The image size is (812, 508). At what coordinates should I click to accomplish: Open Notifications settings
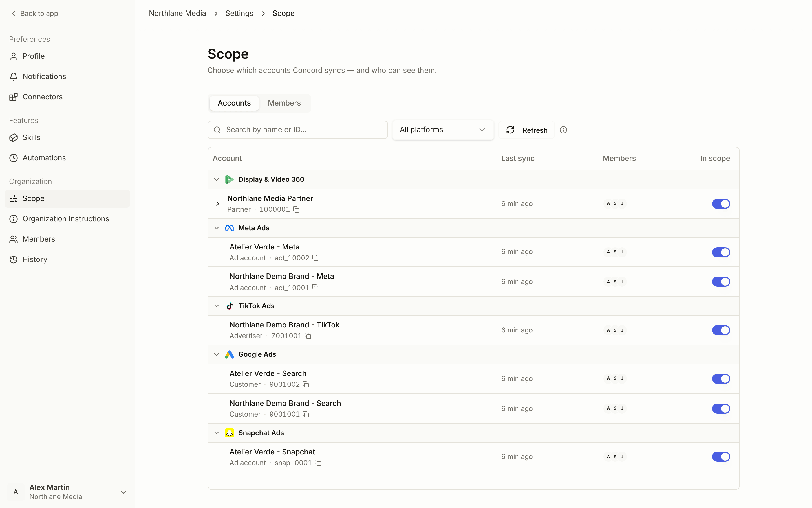coord(67,76)
